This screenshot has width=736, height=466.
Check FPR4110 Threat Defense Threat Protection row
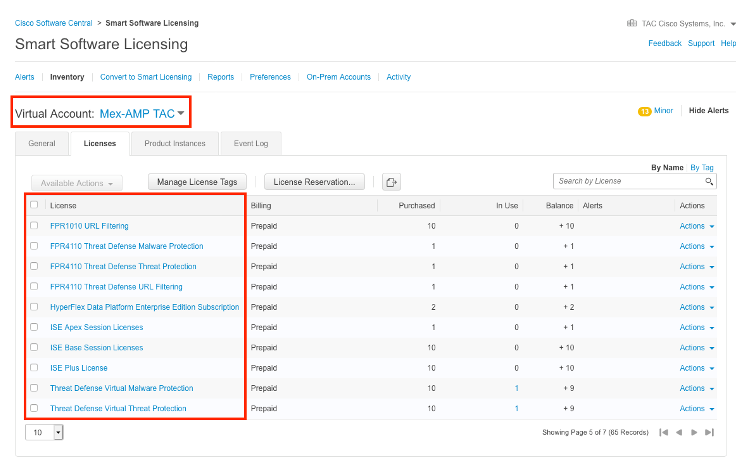(34, 266)
